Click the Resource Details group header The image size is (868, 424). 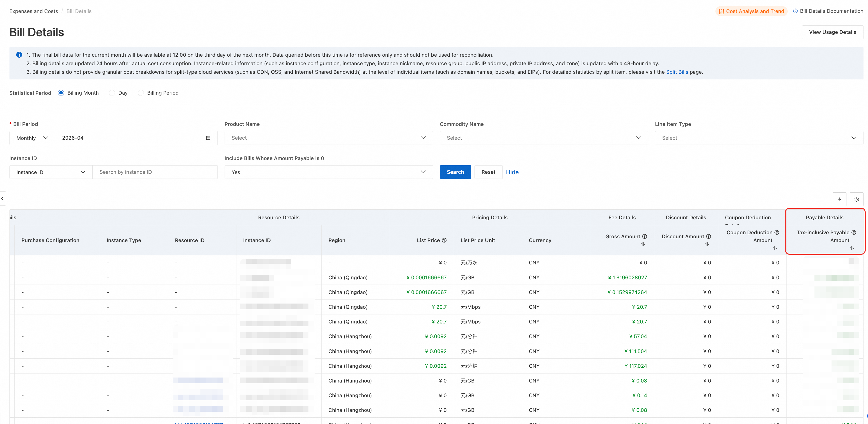tap(279, 217)
